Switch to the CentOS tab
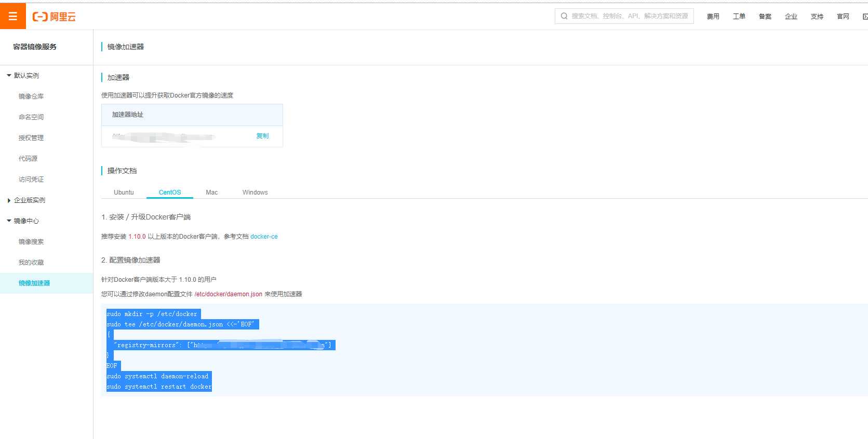Viewport: 868px width, 439px height. click(x=170, y=193)
